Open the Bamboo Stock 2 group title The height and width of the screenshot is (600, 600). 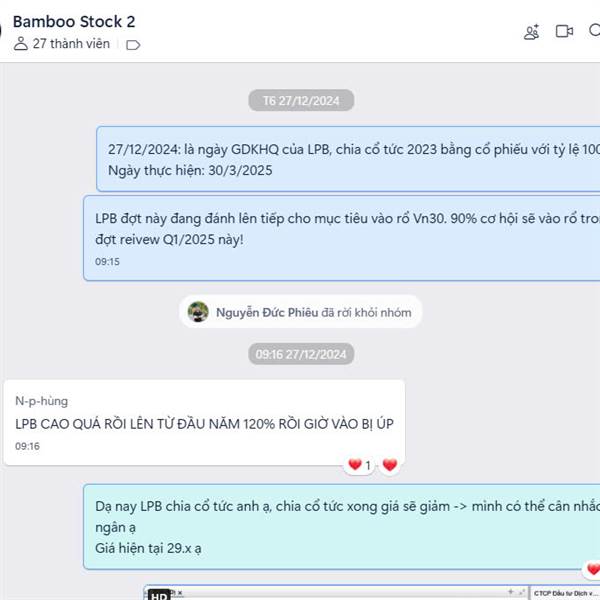point(74,22)
